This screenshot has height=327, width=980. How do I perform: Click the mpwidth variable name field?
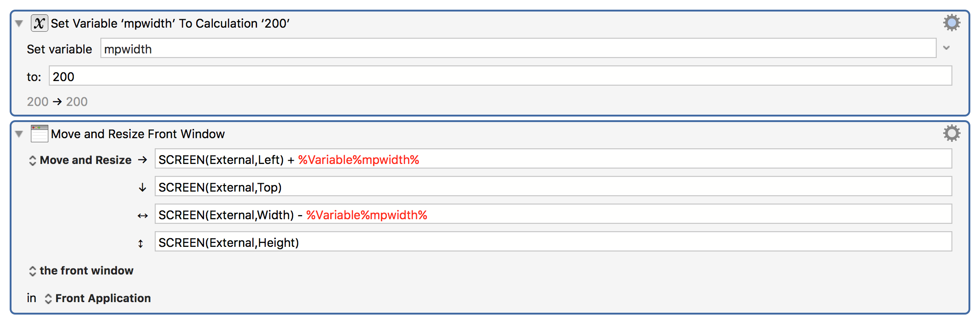(519, 48)
